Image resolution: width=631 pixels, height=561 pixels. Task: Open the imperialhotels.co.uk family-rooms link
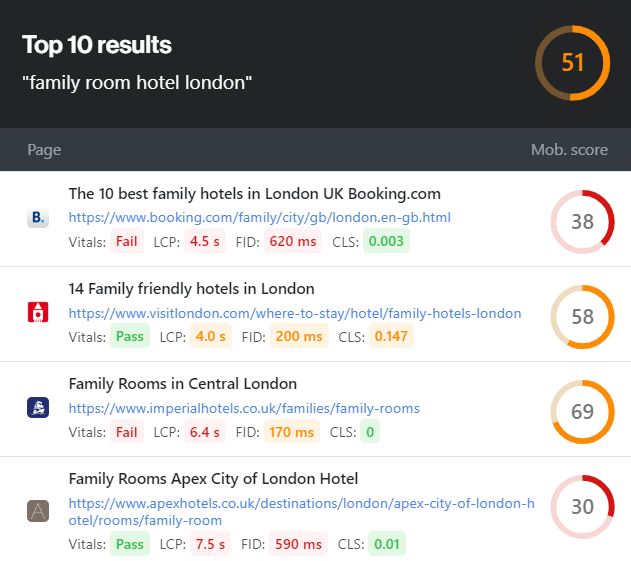[x=244, y=408]
